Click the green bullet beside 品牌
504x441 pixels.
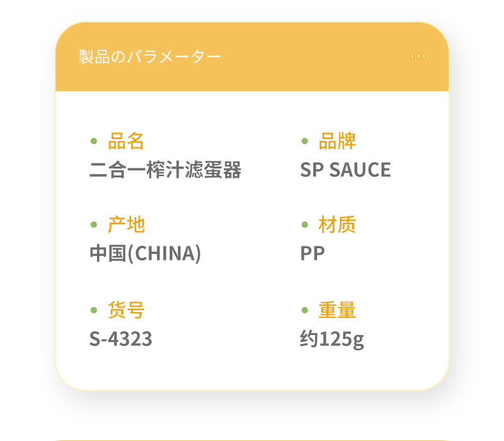point(304,140)
